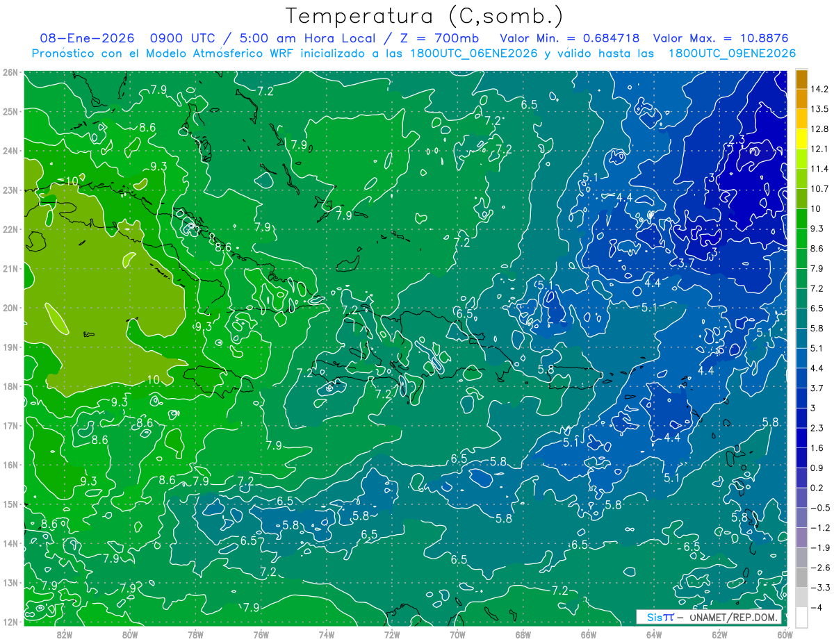Click the title 'Temperatura (C,somb.)'
The image size is (834, 644).
[425, 16]
